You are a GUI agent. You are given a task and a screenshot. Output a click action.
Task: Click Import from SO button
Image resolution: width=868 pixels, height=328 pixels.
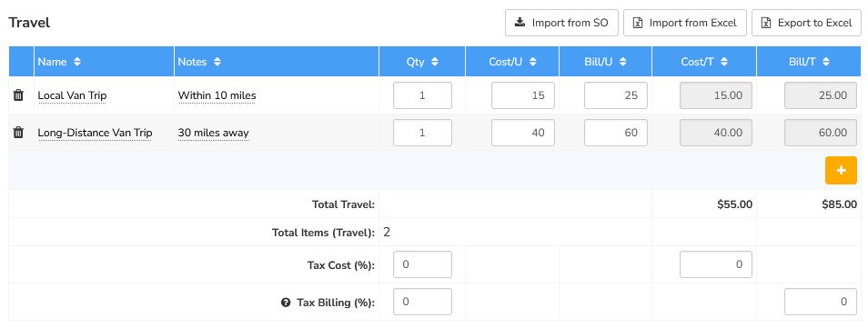562,23
